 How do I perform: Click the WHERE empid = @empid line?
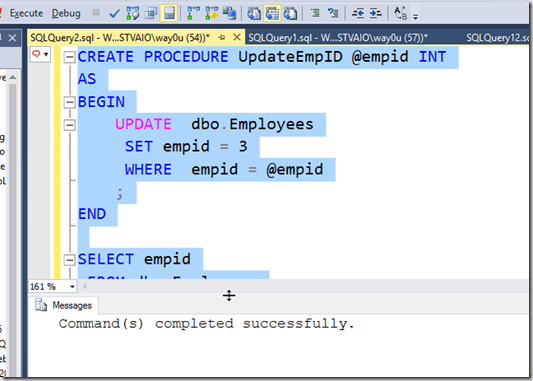click(x=224, y=169)
